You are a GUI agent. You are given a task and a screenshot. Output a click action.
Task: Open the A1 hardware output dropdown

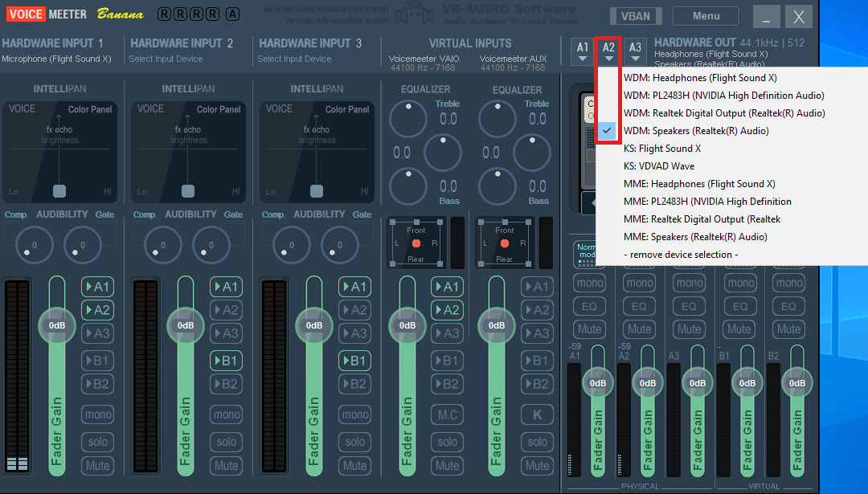(583, 51)
